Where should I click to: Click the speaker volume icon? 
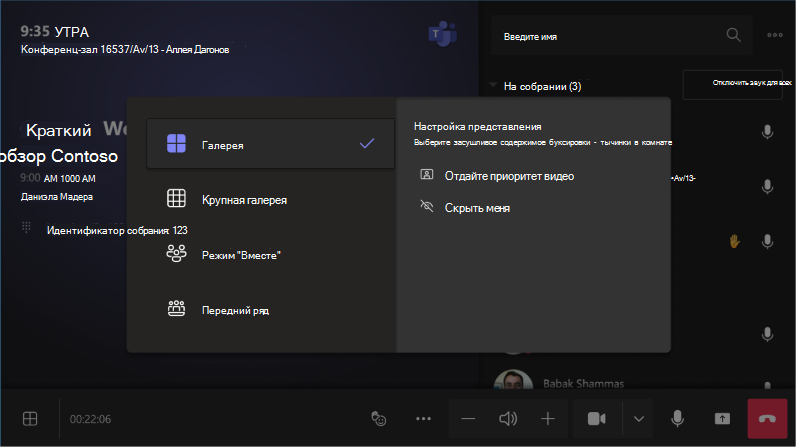[508, 419]
